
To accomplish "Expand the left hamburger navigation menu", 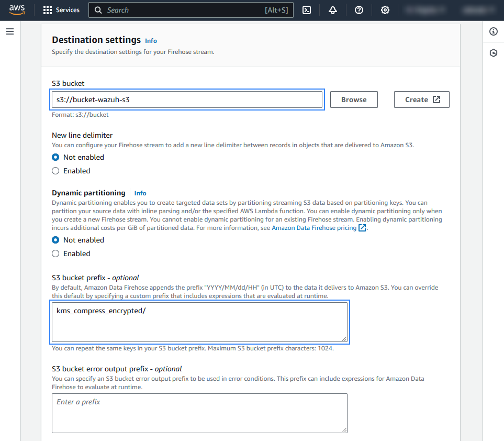I will click(x=10, y=31).
